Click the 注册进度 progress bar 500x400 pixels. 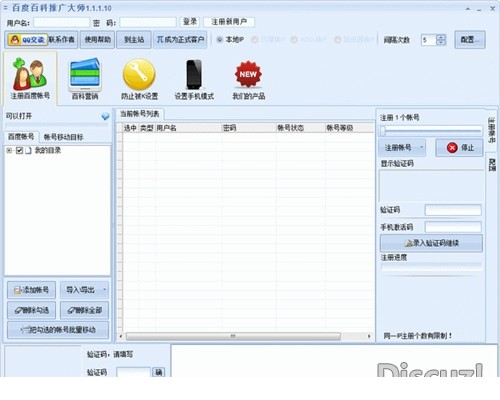431,267
